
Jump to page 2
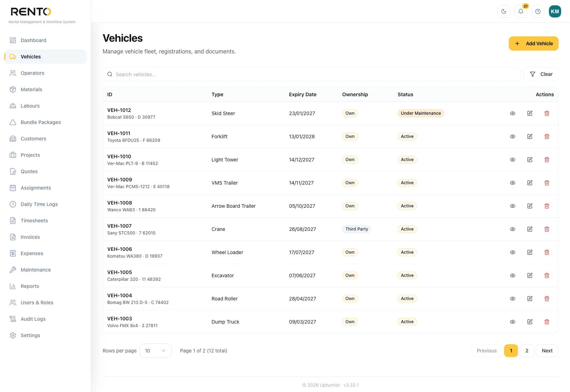[527, 351]
